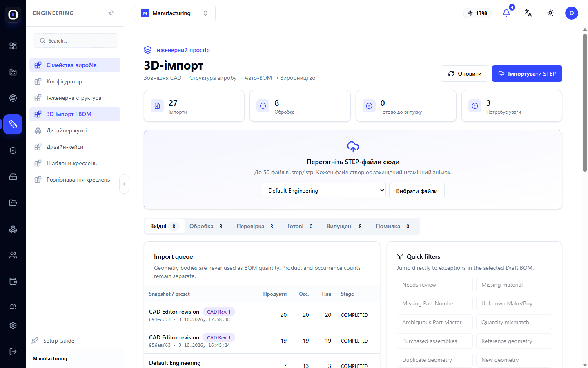Toggle the Purchased assemblies quick filter

[435, 341]
